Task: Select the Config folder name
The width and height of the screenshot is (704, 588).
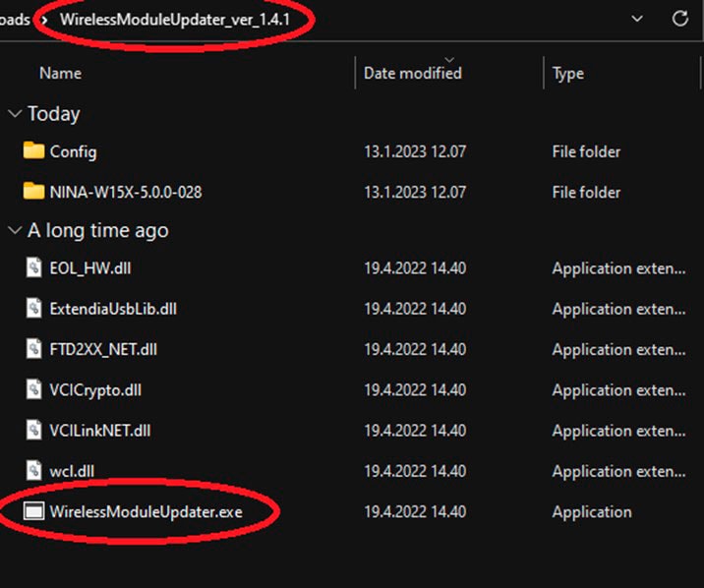Action: click(73, 151)
